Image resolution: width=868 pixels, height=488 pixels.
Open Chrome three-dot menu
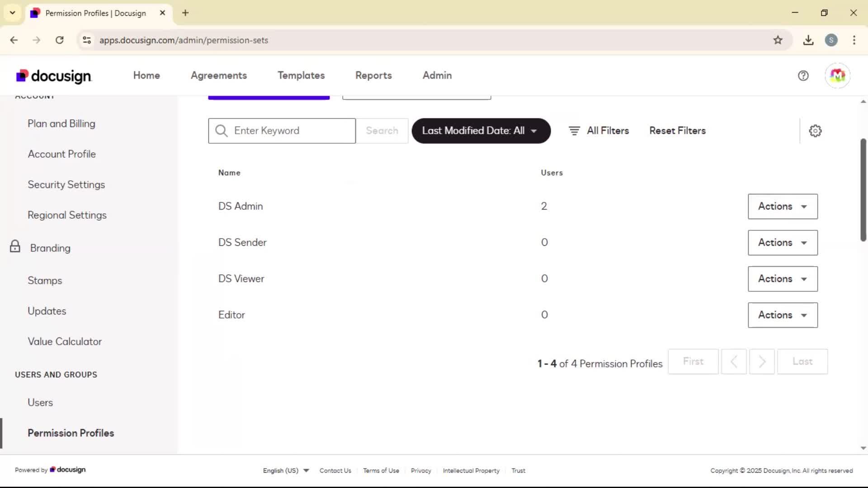point(854,40)
